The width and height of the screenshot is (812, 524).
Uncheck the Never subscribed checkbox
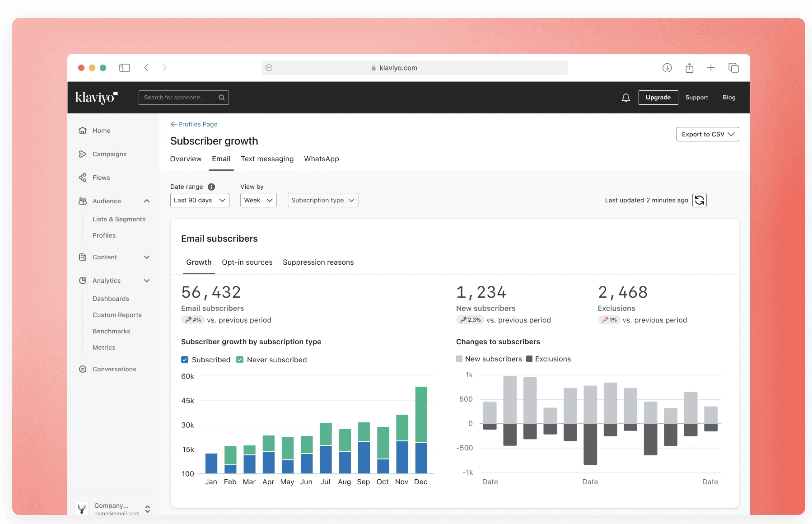240,360
